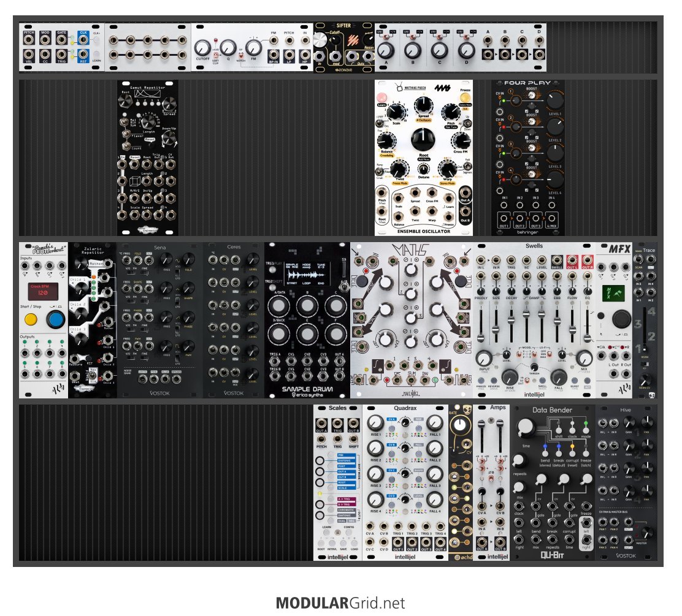682x616 pixels.
Task: Click the Out A jack on Ensemble Oscillator
Action: 465,192
